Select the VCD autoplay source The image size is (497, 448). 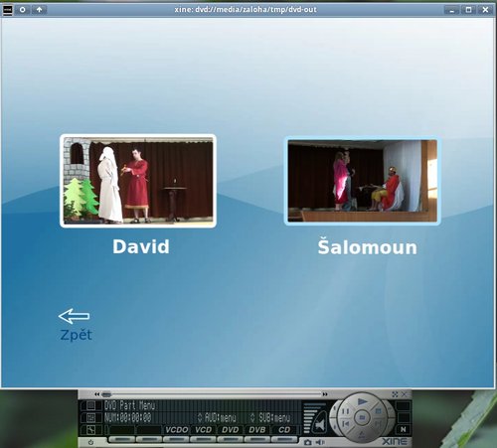click(x=203, y=430)
